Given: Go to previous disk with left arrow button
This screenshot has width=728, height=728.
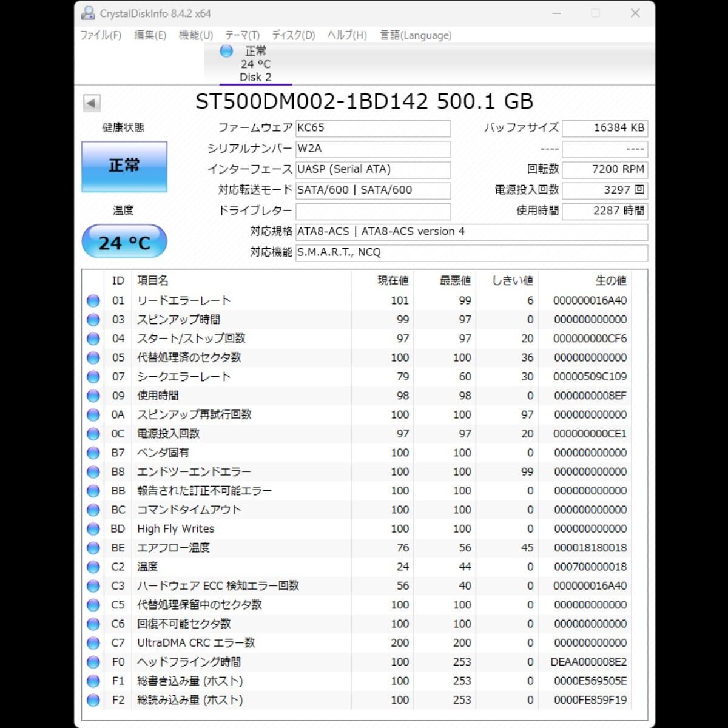Looking at the screenshot, I should pyautogui.click(x=92, y=103).
